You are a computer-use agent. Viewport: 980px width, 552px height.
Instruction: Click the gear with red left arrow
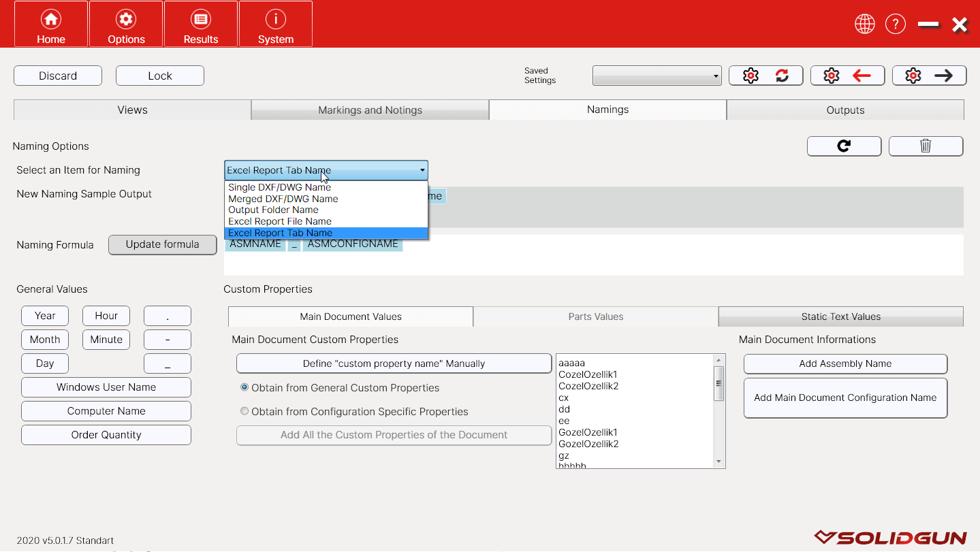pos(847,76)
